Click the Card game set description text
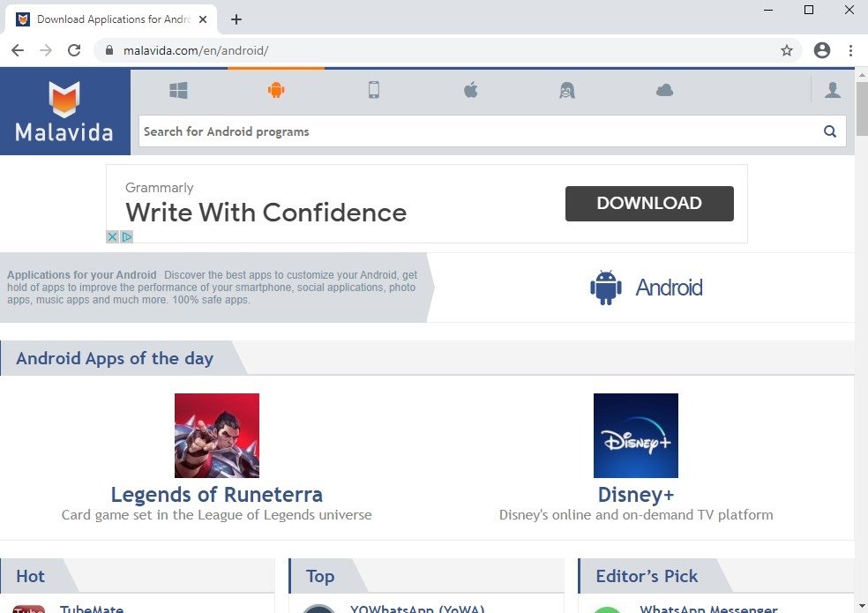This screenshot has width=868, height=613. pyautogui.click(x=216, y=515)
